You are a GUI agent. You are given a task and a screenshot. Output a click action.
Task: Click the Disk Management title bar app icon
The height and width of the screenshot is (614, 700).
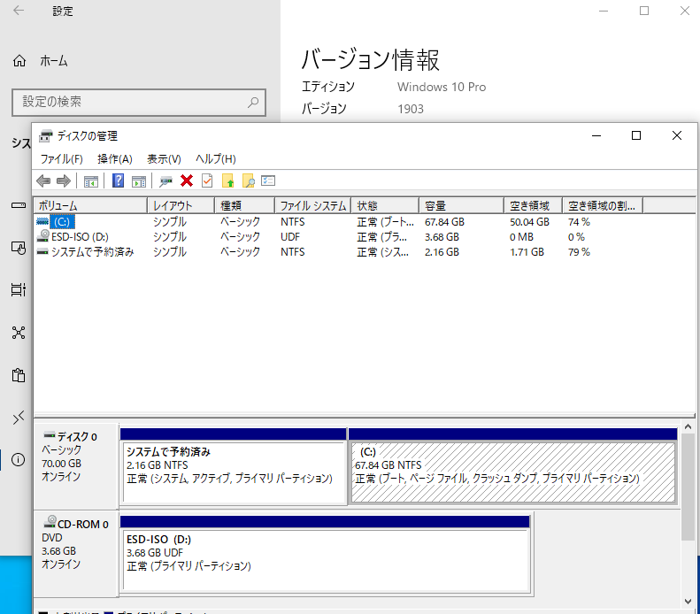tap(45, 135)
